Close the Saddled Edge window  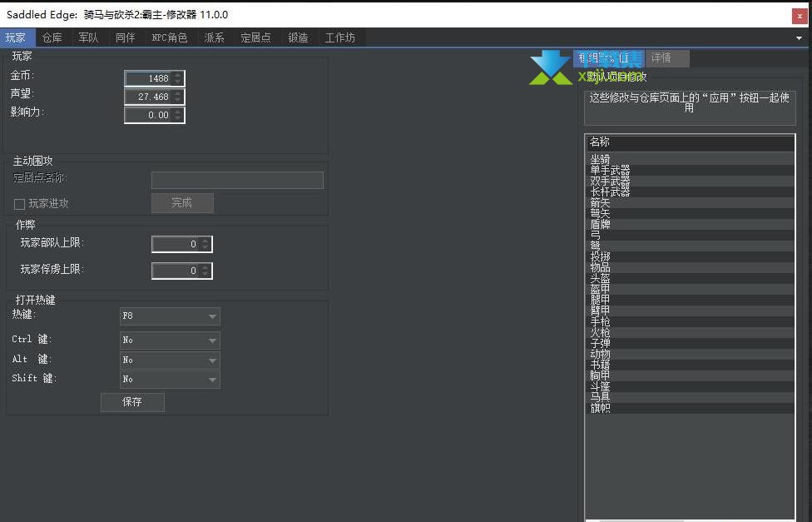[x=800, y=16]
